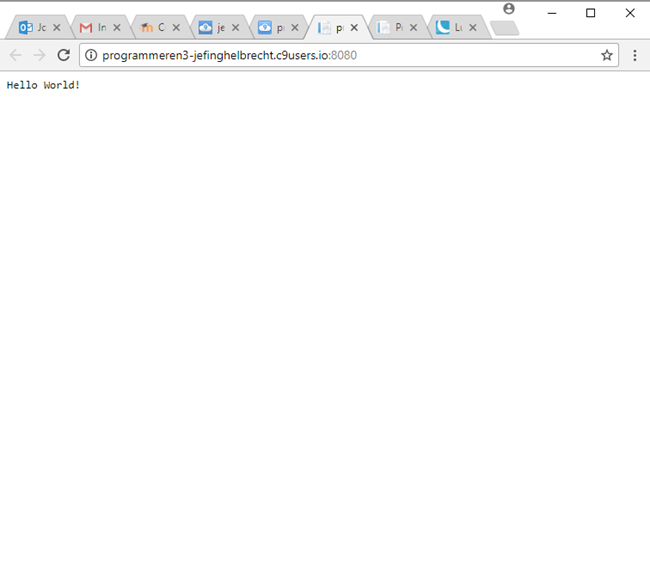Open a new tab
This screenshot has height=581, width=650.
(x=504, y=28)
